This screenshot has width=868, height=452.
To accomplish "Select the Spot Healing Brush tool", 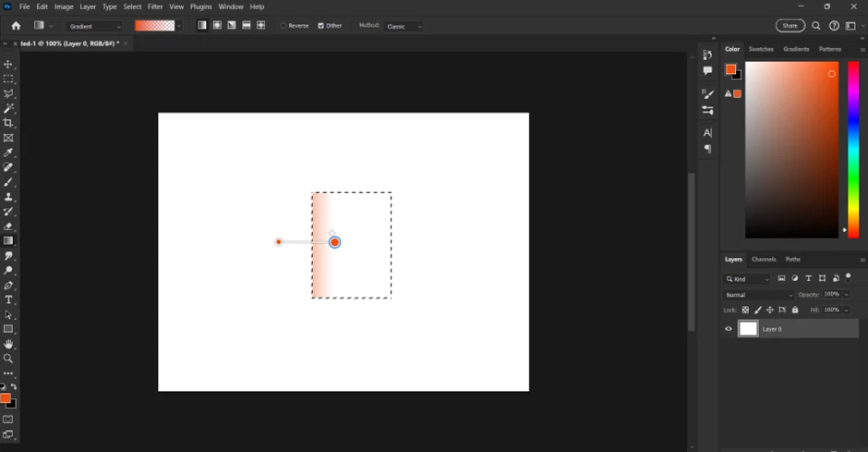I will point(8,167).
